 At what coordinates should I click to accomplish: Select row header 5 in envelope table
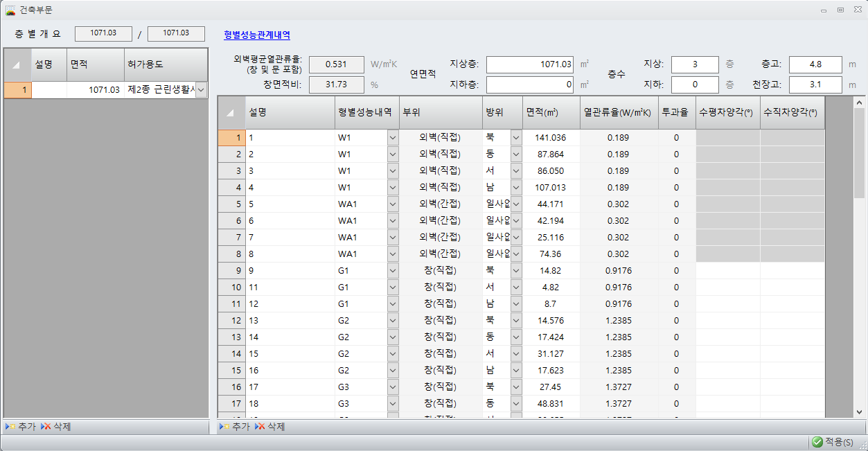tap(231, 204)
